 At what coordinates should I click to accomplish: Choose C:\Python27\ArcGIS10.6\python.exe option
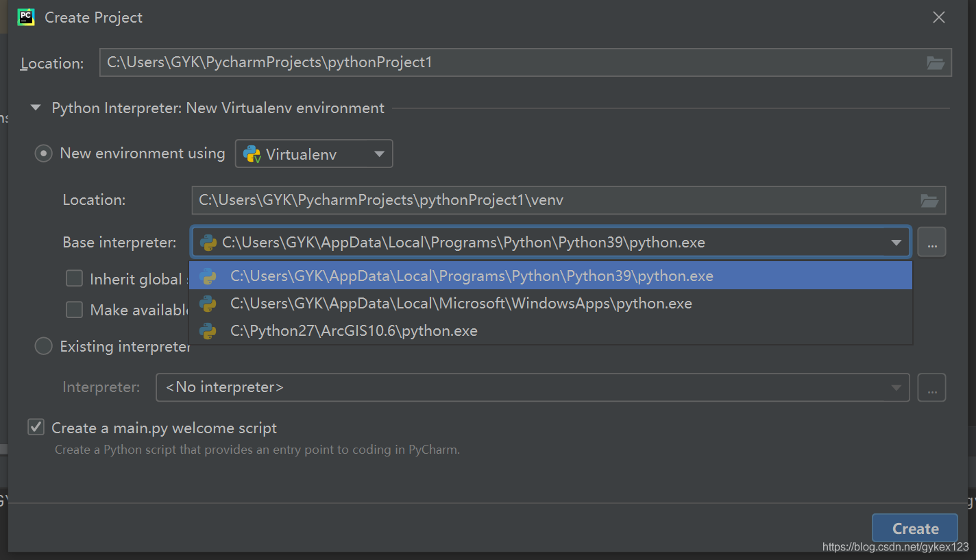coord(551,331)
